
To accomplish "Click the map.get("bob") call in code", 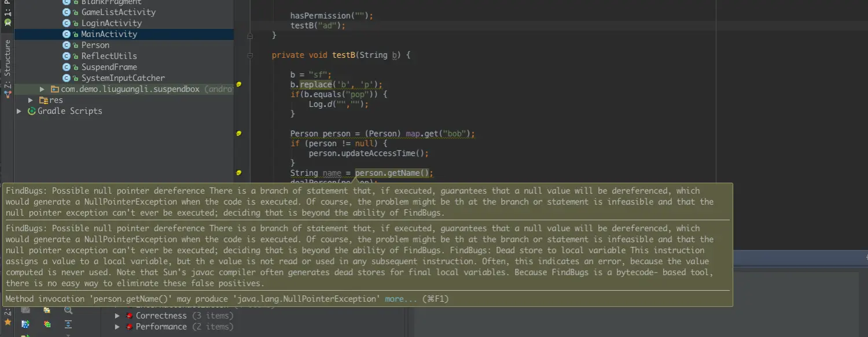I will pyautogui.click(x=439, y=134).
